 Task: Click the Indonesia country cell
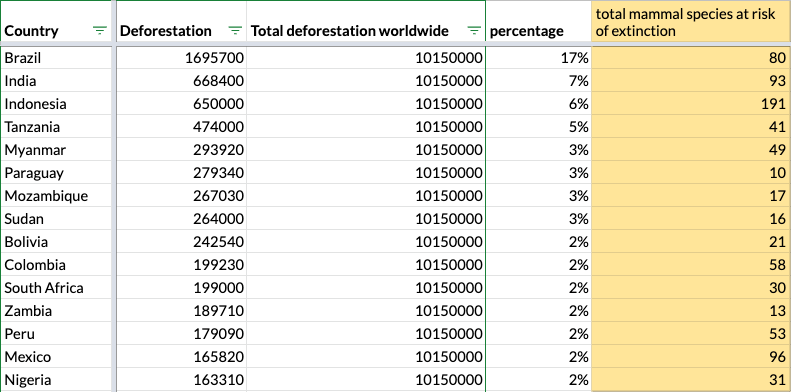(x=55, y=103)
